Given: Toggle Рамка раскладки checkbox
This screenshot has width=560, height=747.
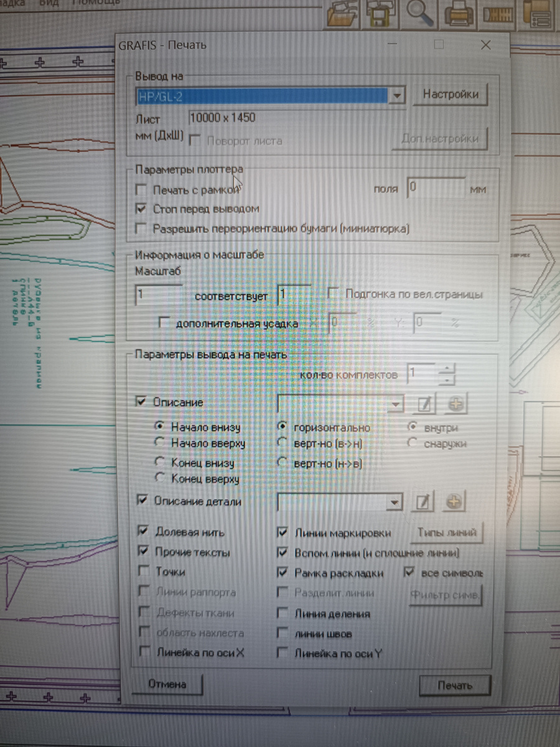Looking at the screenshot, I should click(283, 572).
